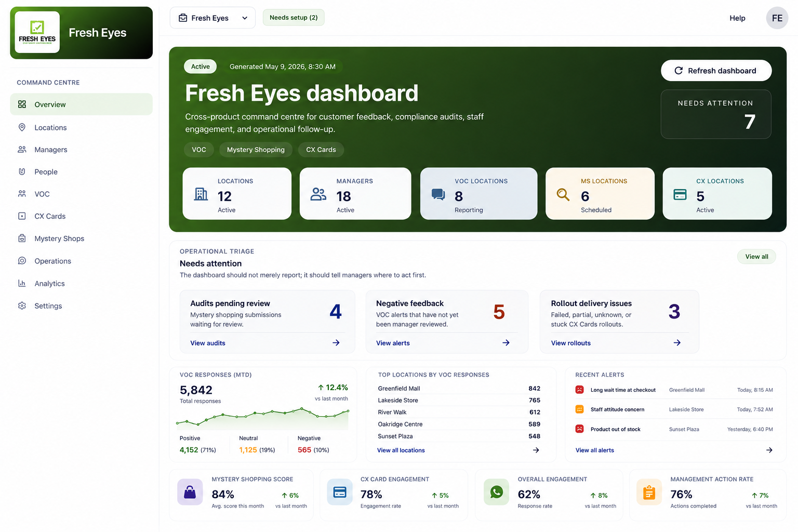Viewport: 798px width, 532px height.
Task: Open the FE user avatar
Action: 777,18
